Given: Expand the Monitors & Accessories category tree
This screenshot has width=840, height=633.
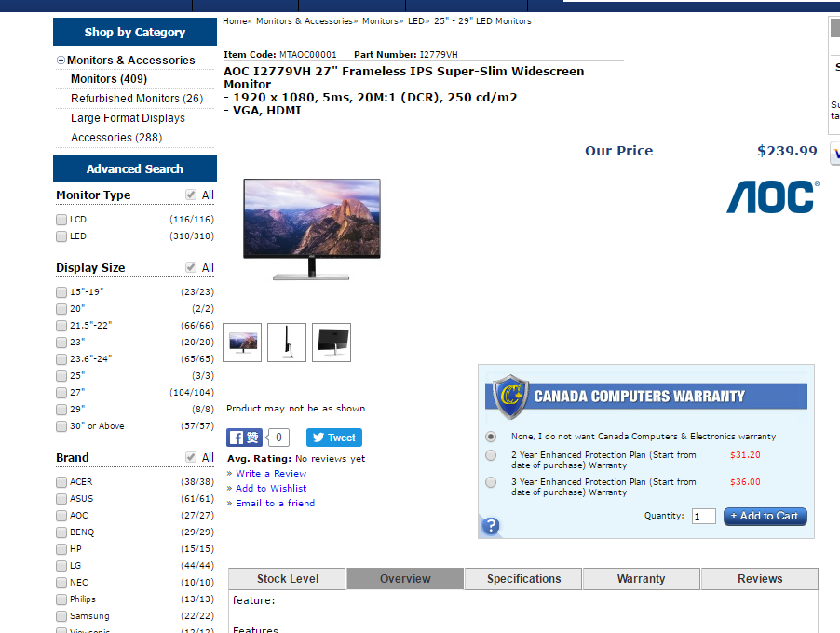Looking at the screenshot, I should coord(61,61).
